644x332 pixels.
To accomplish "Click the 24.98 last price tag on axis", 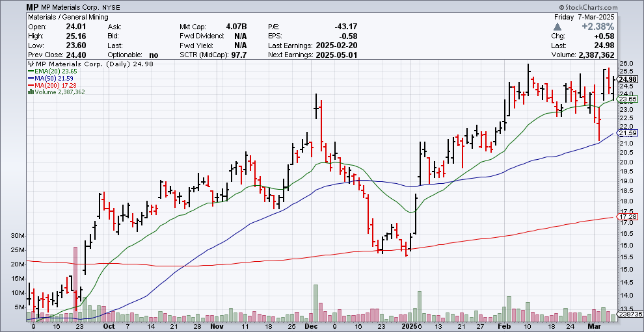I will 628,79.
